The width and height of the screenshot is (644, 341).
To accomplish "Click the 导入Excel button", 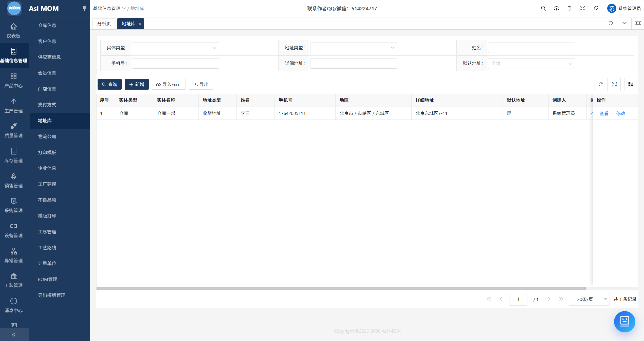I will [169, 84].
